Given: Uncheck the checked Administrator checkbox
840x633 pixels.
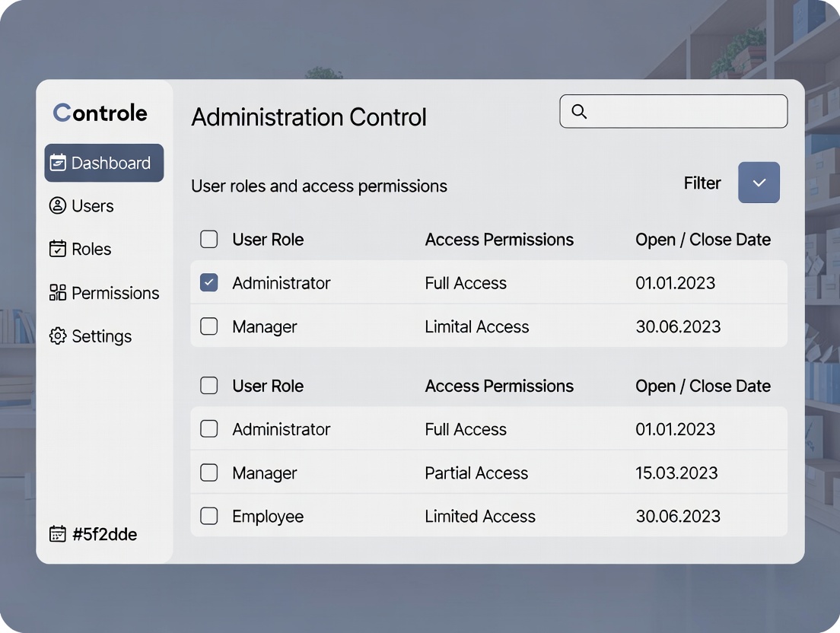Looking at the screenshot, I should tap(208, 283).
